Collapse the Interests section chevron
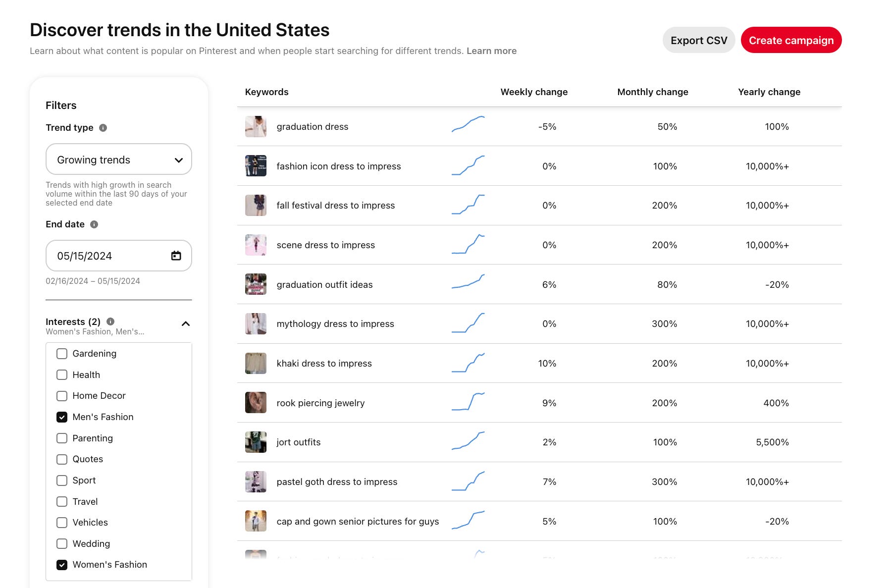 coord(186,324)
